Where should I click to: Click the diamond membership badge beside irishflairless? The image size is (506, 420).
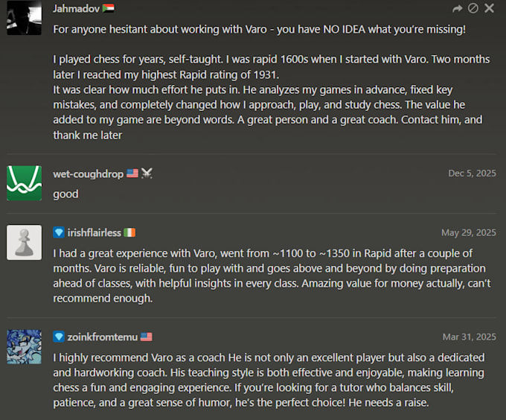[59, 232]
